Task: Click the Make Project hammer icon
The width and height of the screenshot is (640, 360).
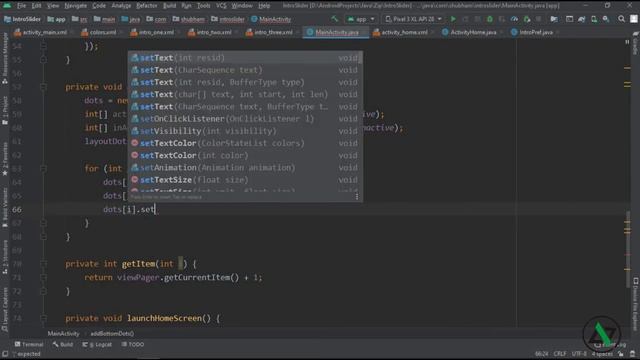Action: click(335, 19)
